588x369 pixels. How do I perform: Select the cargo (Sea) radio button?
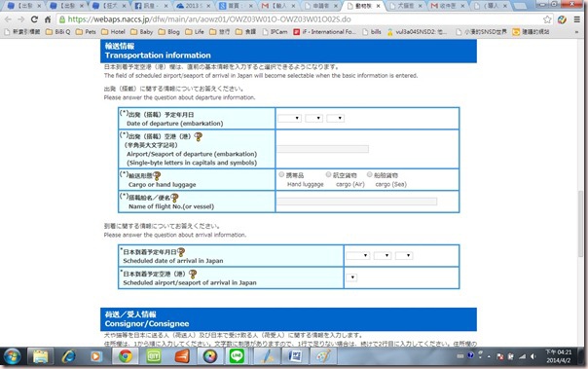click(x=370, y=174)
